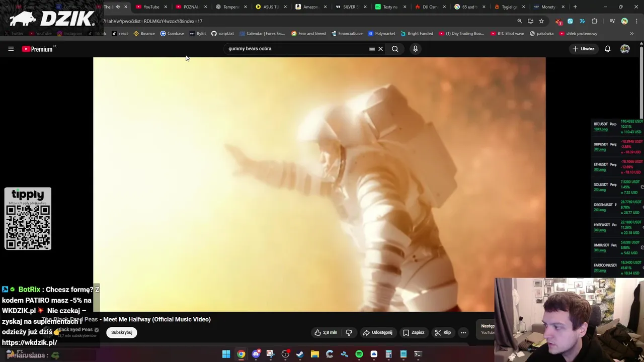Open the extension with red 7 badge
This screenshot has width=644, height=362.
pyautogui.click(x=558, y=21)
